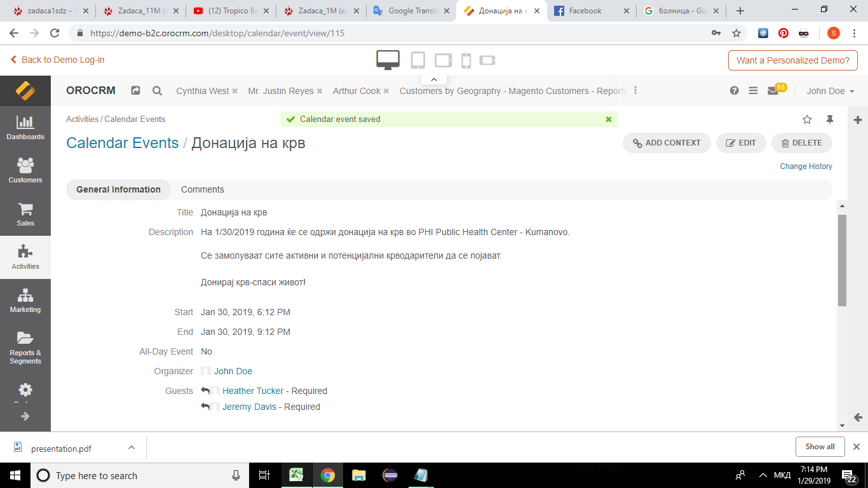Switch to the tablet device preview
This screenshot has height=488, width=868.
click(417, 60)
